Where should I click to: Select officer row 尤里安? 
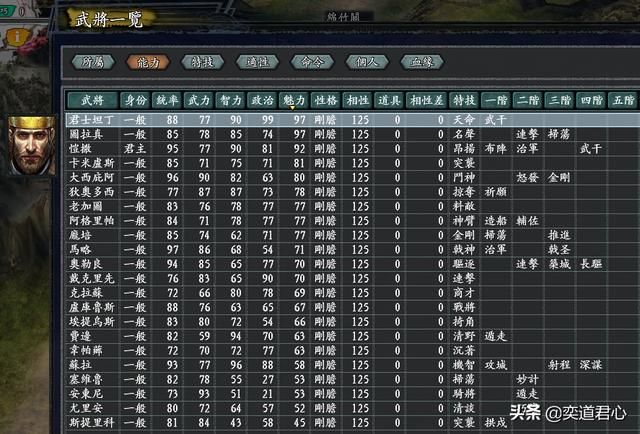[353, 408]
